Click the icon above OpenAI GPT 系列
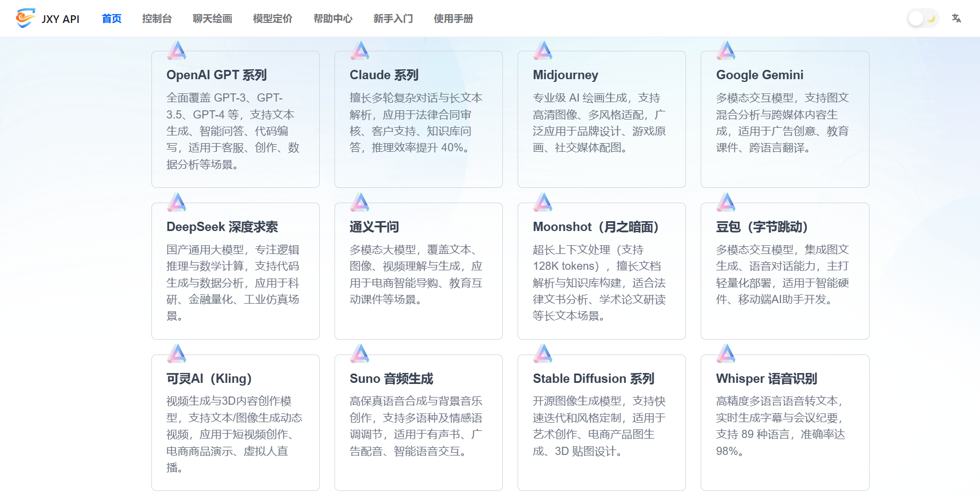The width and height of the screenshot is (980, 497). coord(177,50)
